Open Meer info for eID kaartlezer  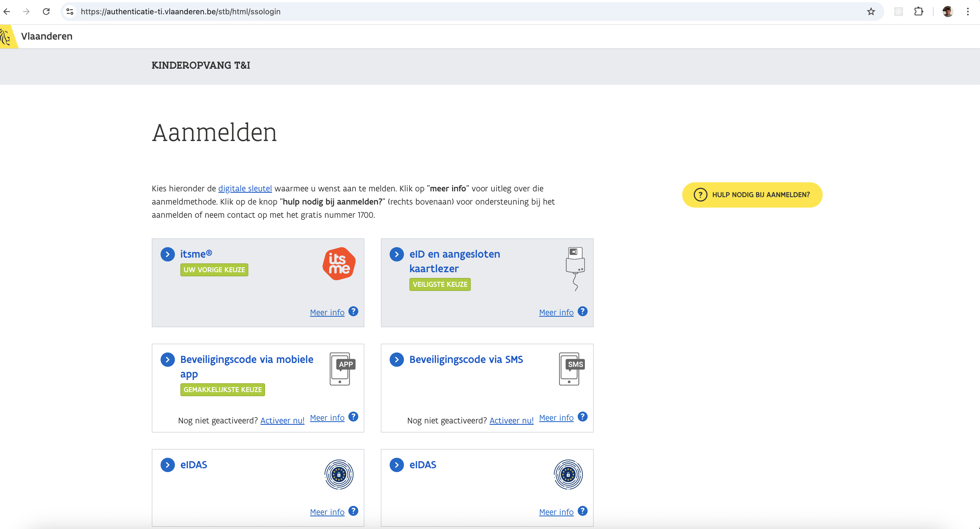pyautogui.click(x=556, y=313)
